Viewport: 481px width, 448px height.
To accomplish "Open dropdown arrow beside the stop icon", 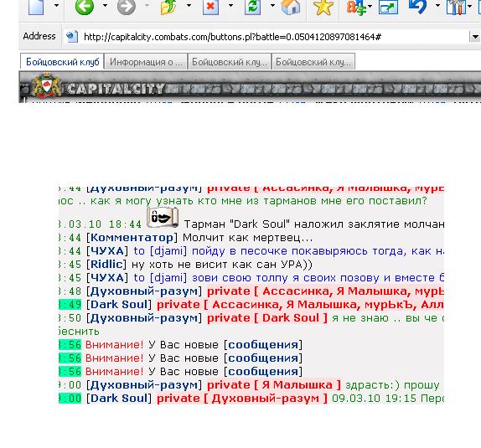I will 230,5.
